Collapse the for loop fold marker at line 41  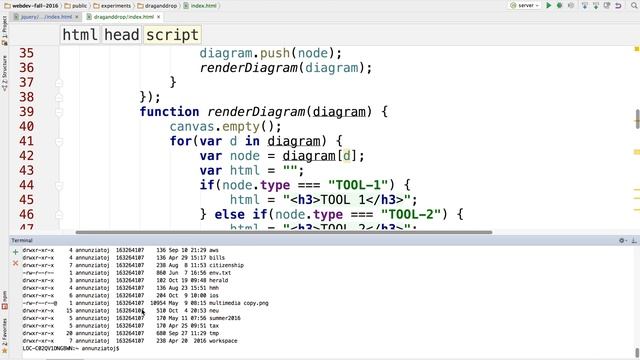tap(59, 141)
